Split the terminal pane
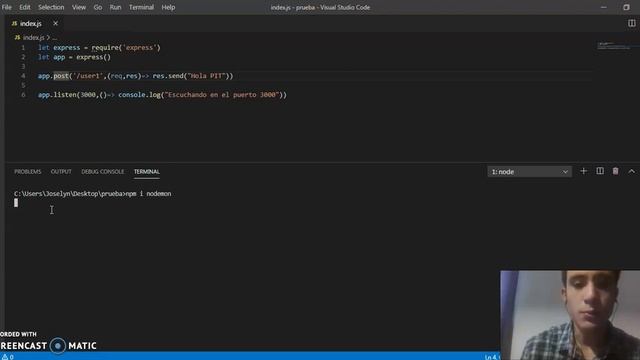This screenshot has height=360, width=640. [x=600, y=171]
